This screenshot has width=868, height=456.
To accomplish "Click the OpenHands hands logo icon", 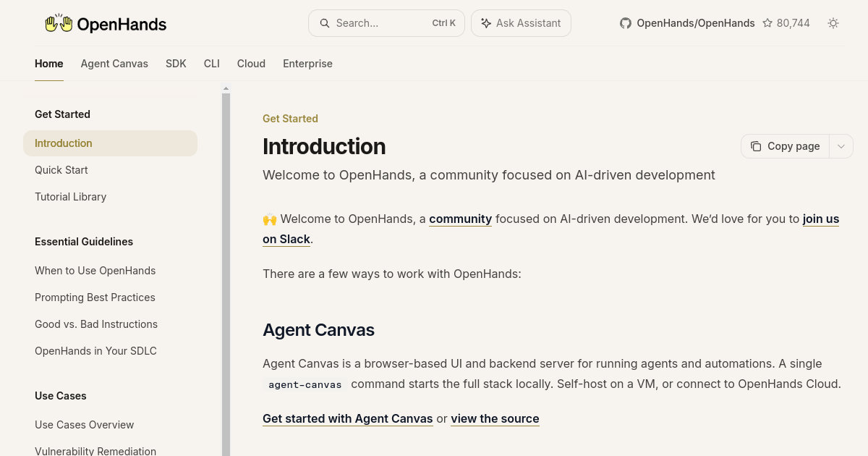I will (59, 23).
